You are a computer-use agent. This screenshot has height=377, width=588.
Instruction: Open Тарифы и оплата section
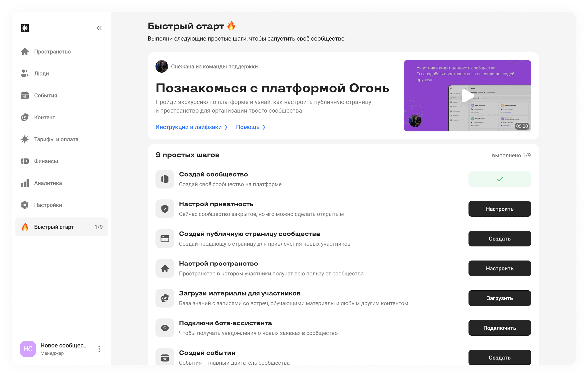[56, 139]
